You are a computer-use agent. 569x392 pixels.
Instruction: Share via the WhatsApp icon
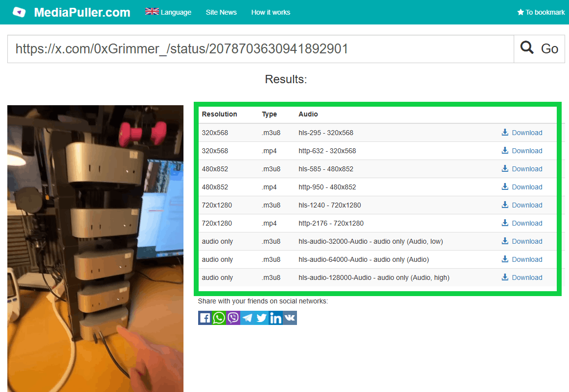tap(219, 318)
